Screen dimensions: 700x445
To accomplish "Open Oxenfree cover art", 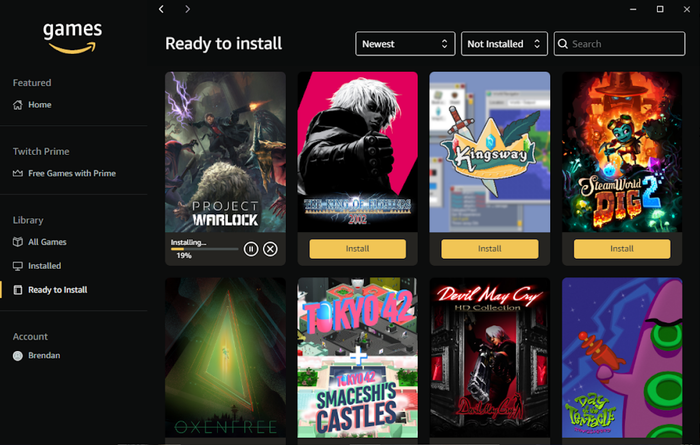I will [x=225, y=358].
